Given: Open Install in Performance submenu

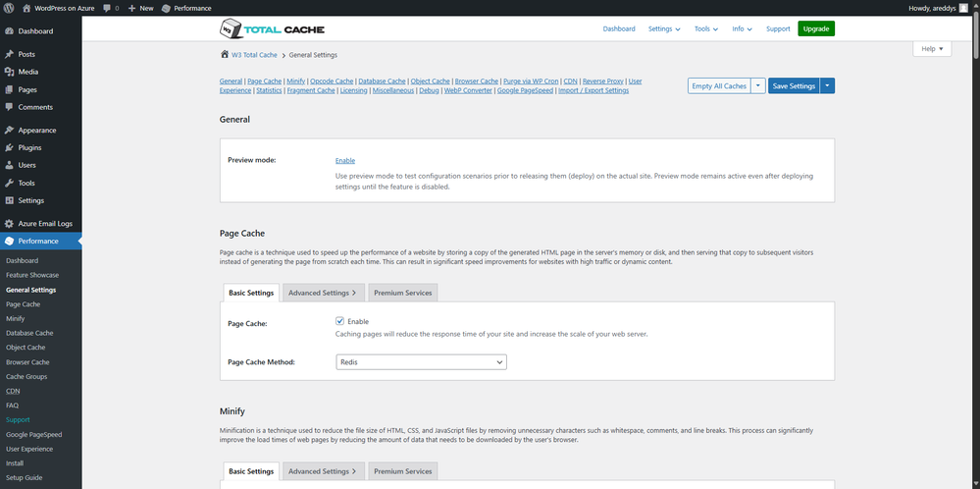Looking at the screenshot, I should (15, 463).
